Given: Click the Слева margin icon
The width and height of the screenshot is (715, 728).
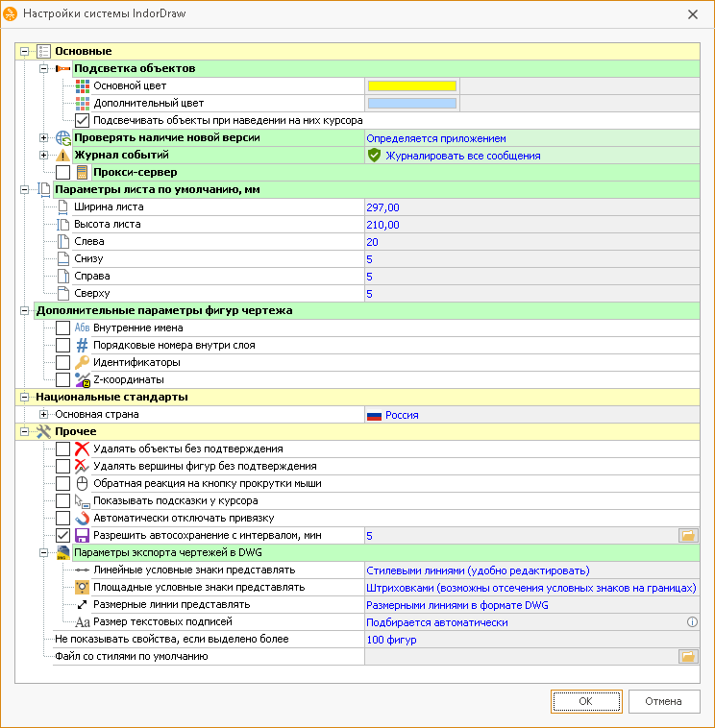Looking at the screenshot, I should (x=63, y=241).
